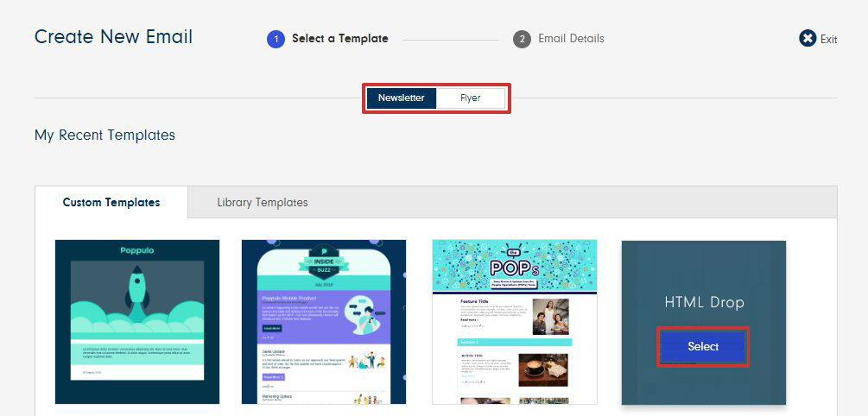Switch email type to Flyer
The image size is (868, 416).
coord(471,98)
